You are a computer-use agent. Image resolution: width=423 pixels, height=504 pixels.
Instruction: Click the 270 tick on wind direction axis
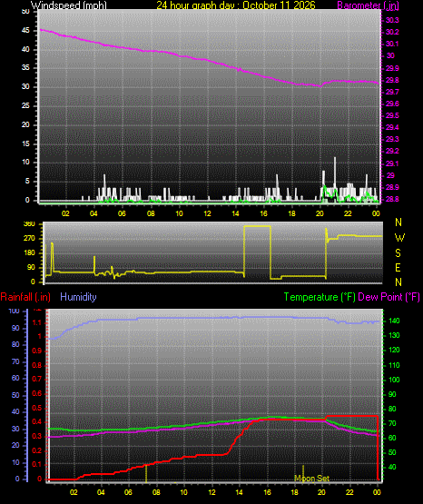tap(29, 239)
